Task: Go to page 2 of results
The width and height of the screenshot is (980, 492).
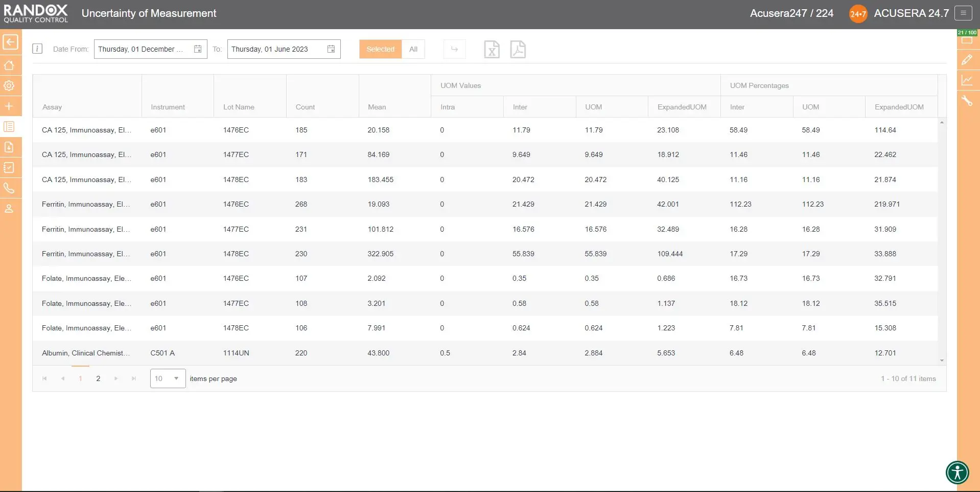Action: click(x=98, y=378)
